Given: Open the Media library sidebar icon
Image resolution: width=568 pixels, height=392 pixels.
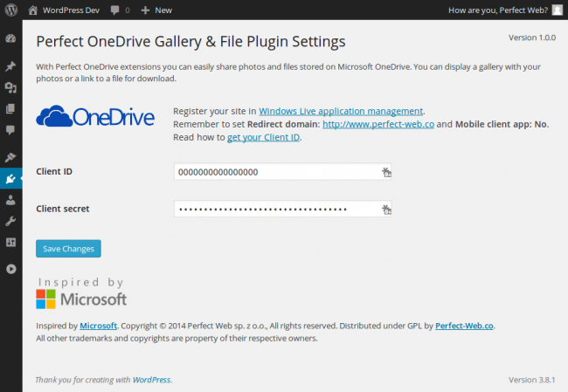Looking at the screenshot, I should pyautogui.click(x=10, y=87).
